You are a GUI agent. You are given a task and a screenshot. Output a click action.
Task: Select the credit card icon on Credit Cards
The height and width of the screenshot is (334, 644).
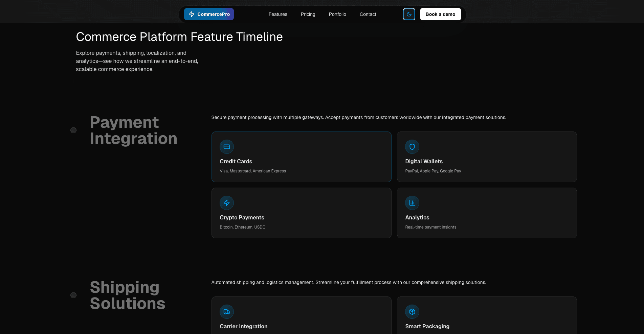[x=227, y=147]
